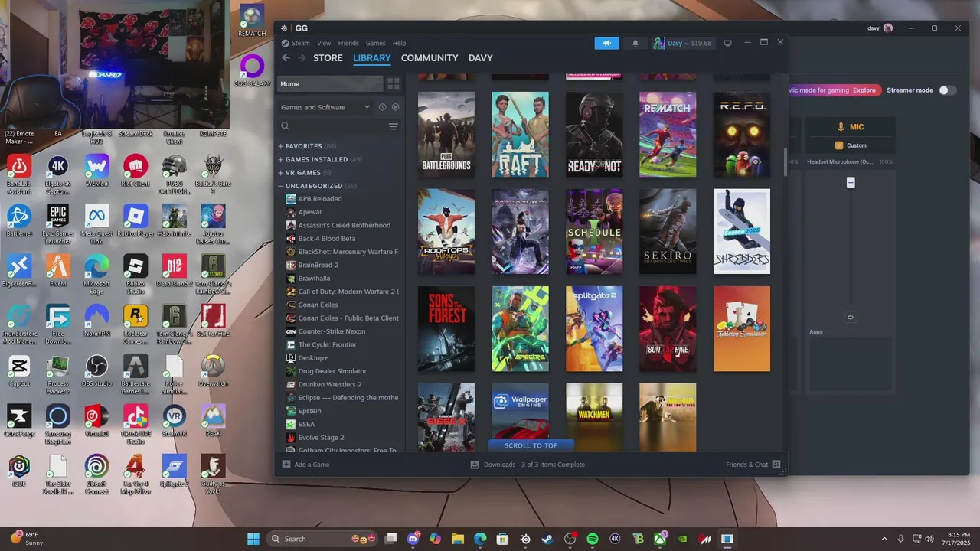
Task: Open Battle.net desktop icon
Action: pyautogui.click(x=18, y=220)
